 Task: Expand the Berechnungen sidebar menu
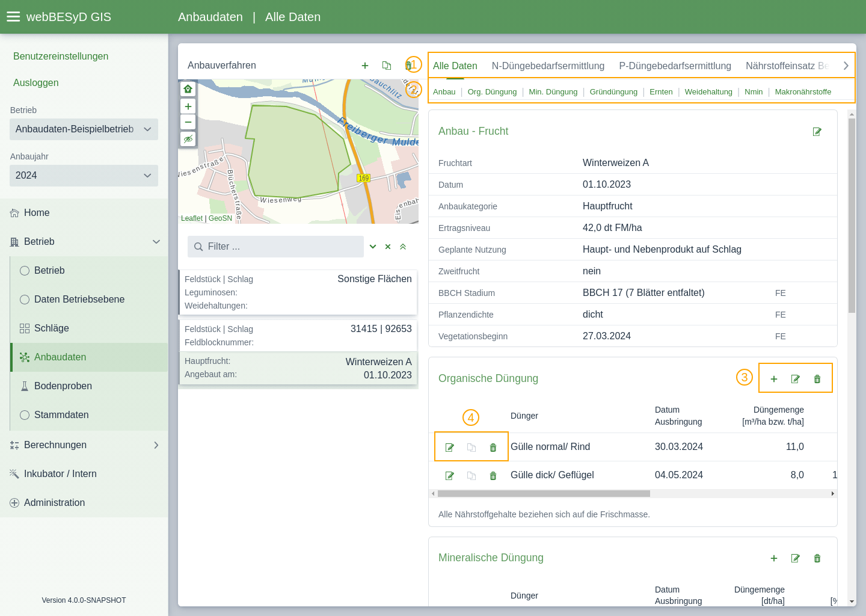[x=156, y=445]
